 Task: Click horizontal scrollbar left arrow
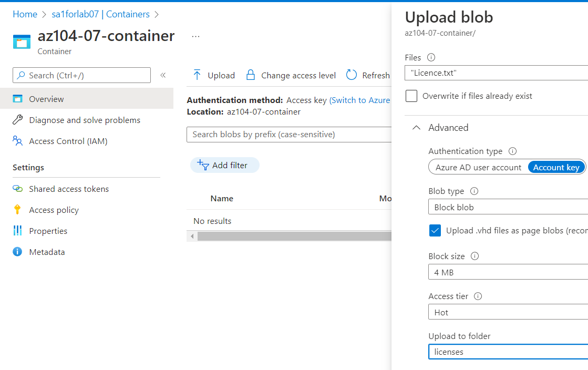(192, 236)
